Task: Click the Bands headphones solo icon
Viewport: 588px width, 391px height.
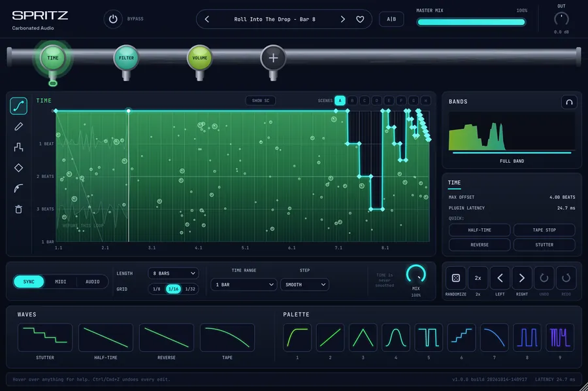Action: (569, 102)
